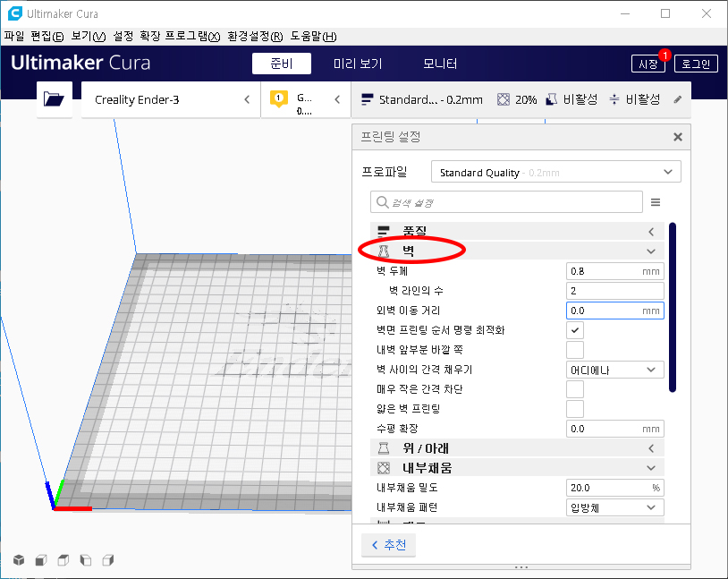Click the Top/Bottom category icon

point(384,448)
